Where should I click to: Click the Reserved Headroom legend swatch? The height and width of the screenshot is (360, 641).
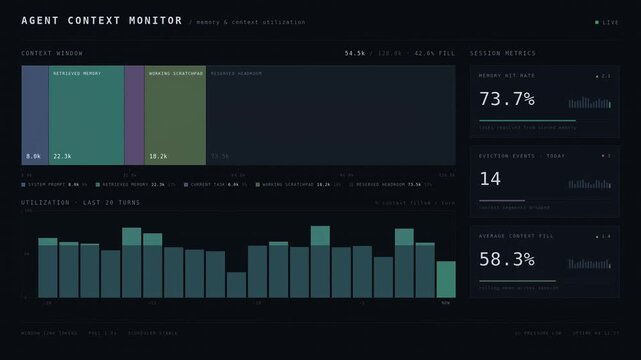pos(351,185)
